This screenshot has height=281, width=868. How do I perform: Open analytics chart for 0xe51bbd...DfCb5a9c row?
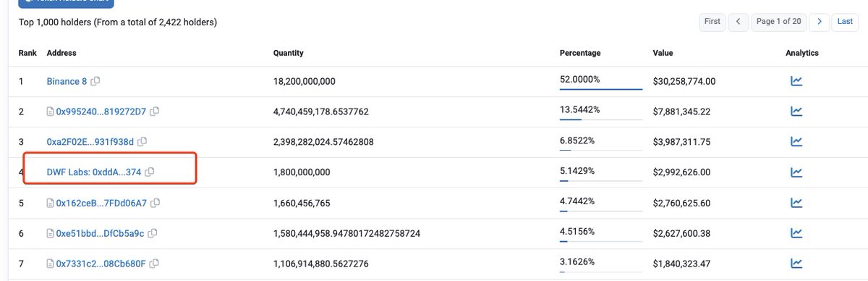pyautogui.click(x=796, y=233)
